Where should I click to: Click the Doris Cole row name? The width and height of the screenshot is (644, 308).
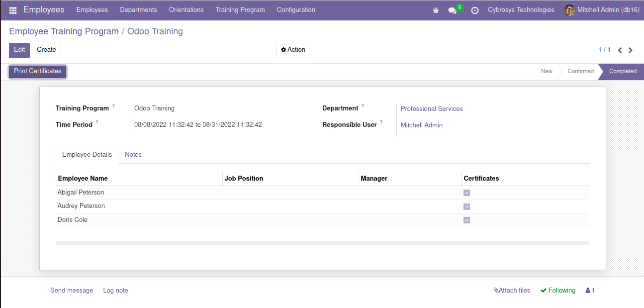click(73, 220)
